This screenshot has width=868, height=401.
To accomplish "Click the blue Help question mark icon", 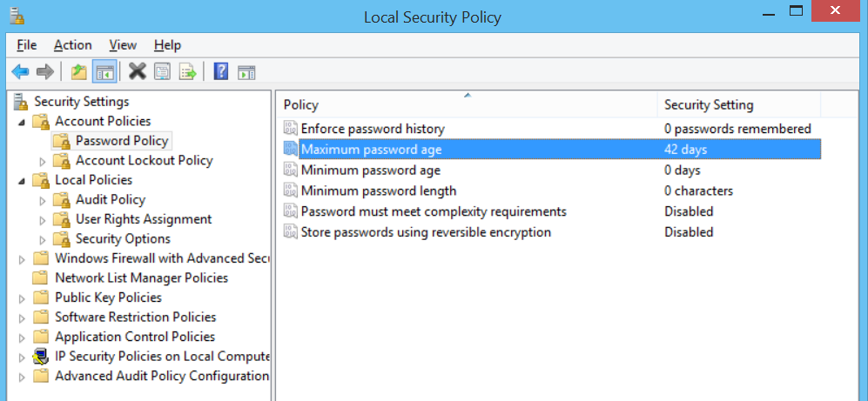I will click(221, 71).
